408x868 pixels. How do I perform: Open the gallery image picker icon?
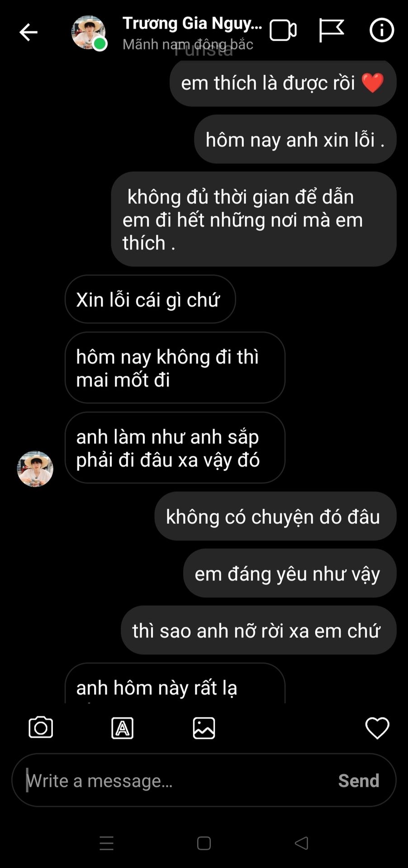click(x=204, y=728)
